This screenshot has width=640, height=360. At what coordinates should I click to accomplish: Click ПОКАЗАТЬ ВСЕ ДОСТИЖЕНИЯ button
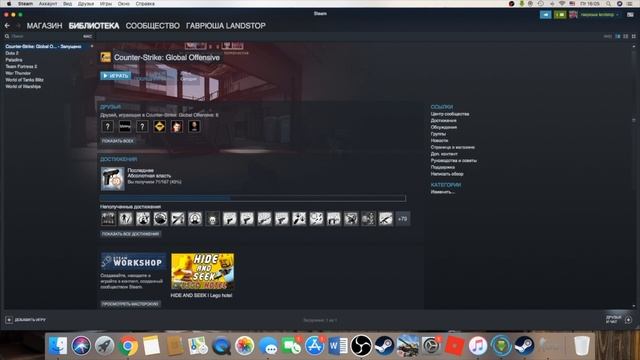click(130, 234)
